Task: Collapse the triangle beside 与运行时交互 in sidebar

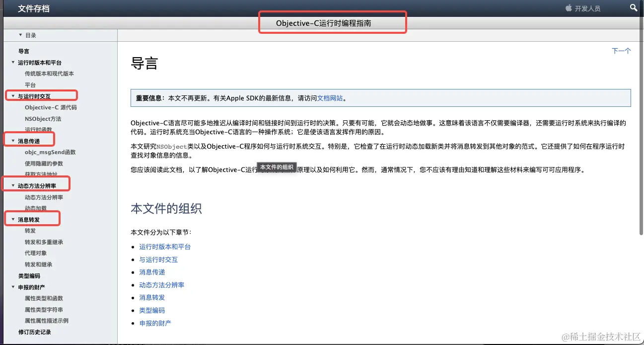Action: tap(13, 96)
